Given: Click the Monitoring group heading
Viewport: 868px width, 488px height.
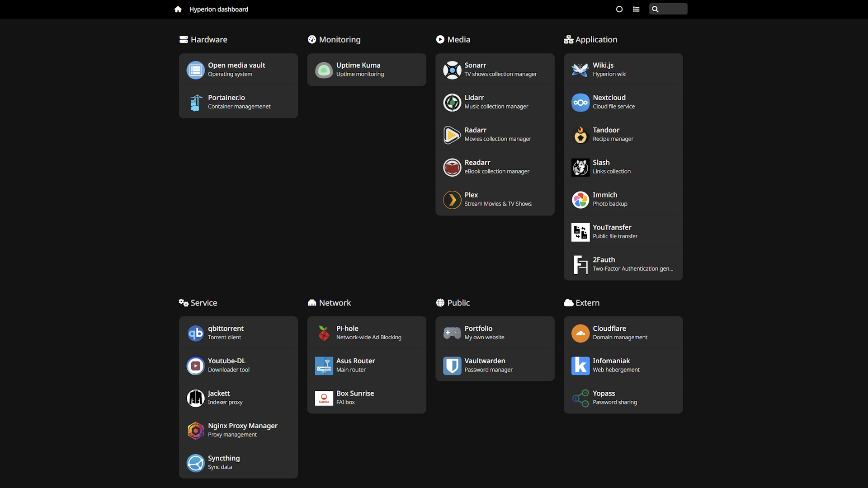Looking at the screenshot, I should tap(334, 40).
